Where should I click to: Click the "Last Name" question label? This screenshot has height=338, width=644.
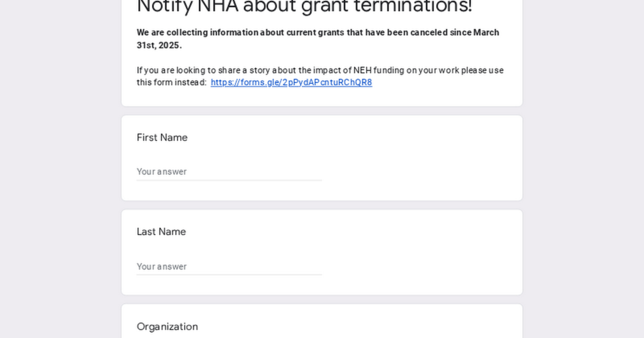161,232
